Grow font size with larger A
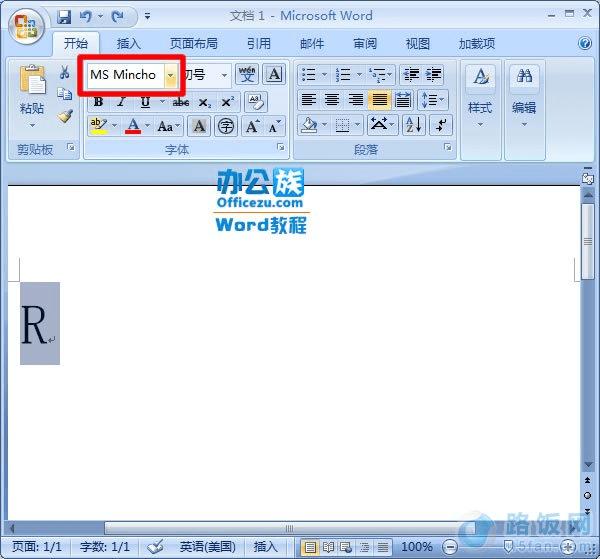600x559 pixels. click(253, 126)
